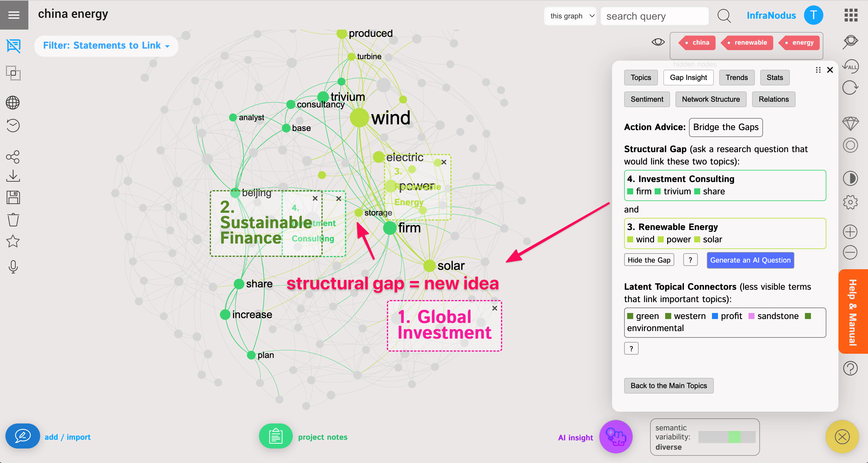Image resolution: width=868 pixels, height=463 pixels.
Task: Remove the energy hidden node tag
Action: (x=799, y=43)
